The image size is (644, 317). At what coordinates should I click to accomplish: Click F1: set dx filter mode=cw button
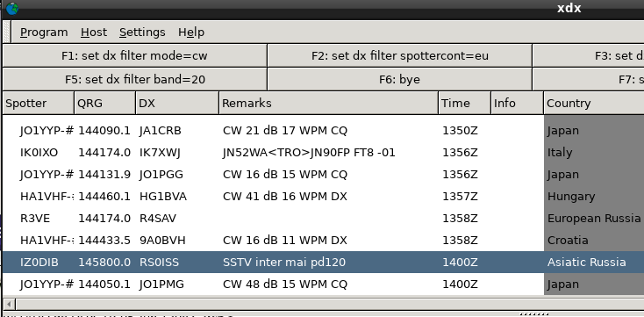tap(135, 55)
